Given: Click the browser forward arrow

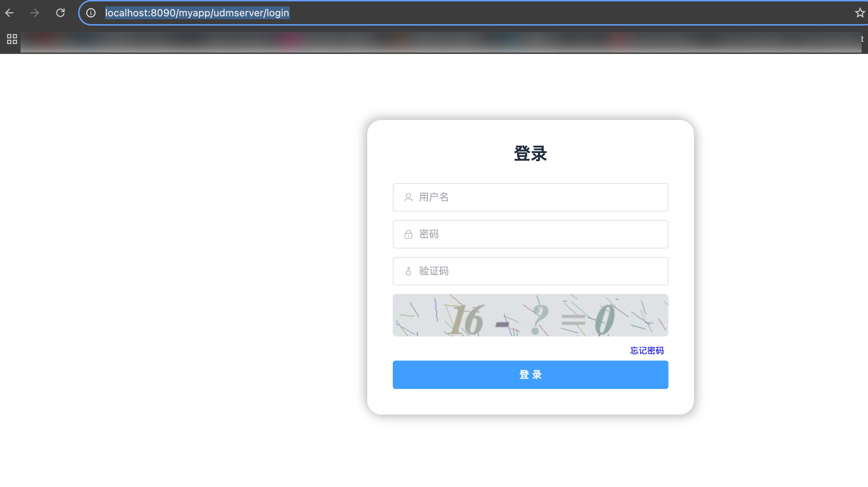Looking at the screenshot, I should [x=34, y=13].
